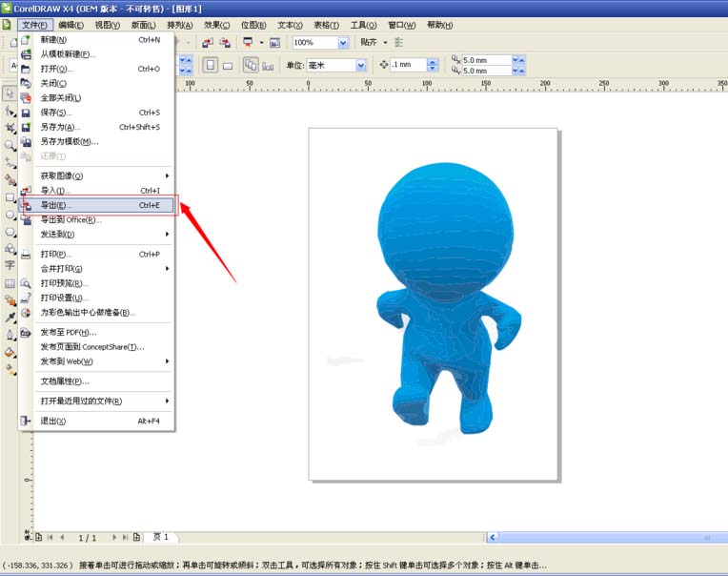Choose Publish to PDF menu entry
The height and width of the screenshot is (576, 728).
[x=69, y=332]
